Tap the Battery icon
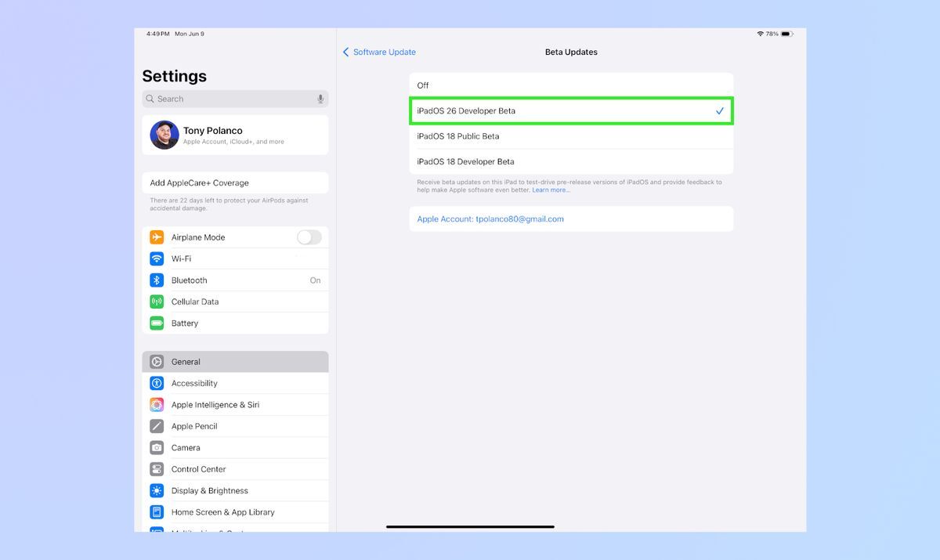The image size is (940, 560). 157,323
